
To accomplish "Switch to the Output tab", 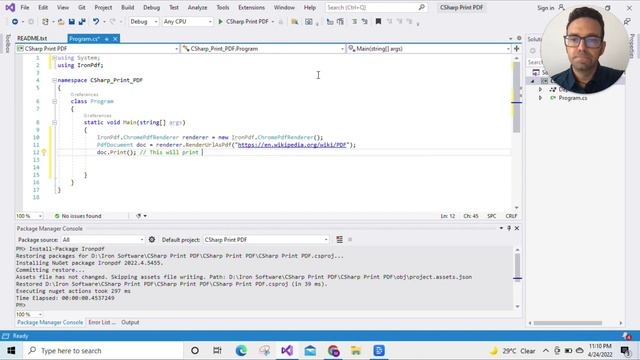I will pyautogui.click(x=130, y=322).
